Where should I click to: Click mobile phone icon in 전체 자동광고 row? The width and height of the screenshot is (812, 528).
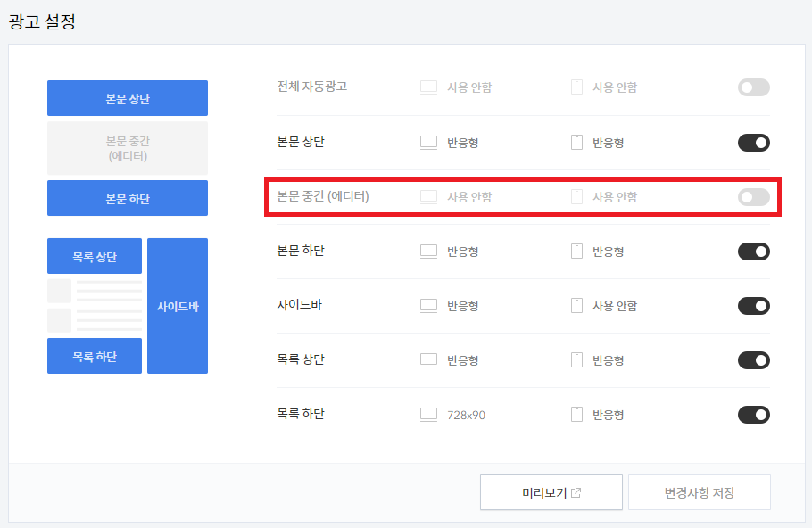point(576,87)
